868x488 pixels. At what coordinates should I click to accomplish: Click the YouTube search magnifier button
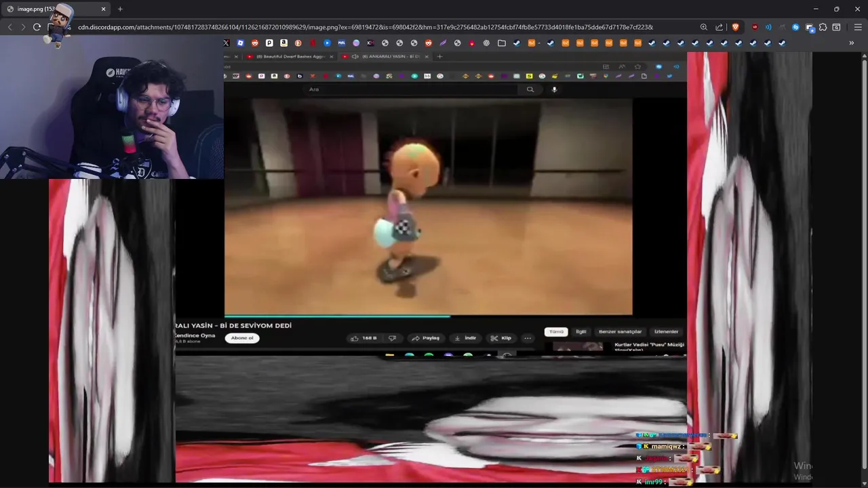(x=530, y=89)
